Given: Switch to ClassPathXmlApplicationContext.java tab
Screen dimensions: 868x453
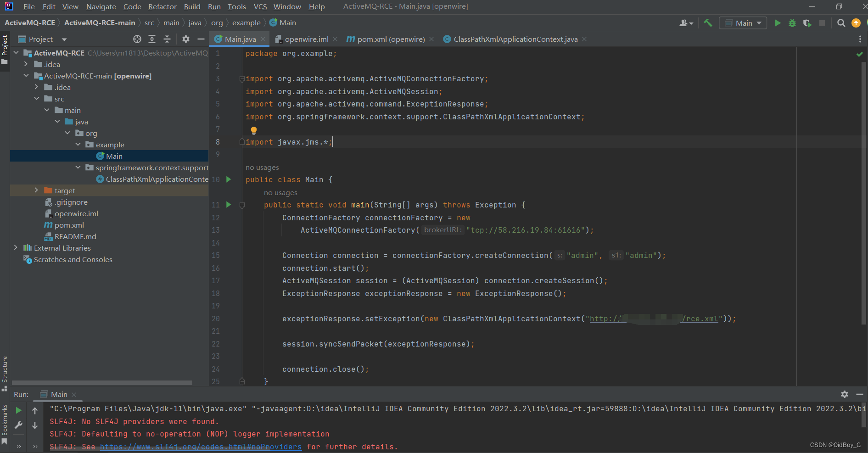Looking at the screenshot, I should pyautogui.click(x=515, y=39).
